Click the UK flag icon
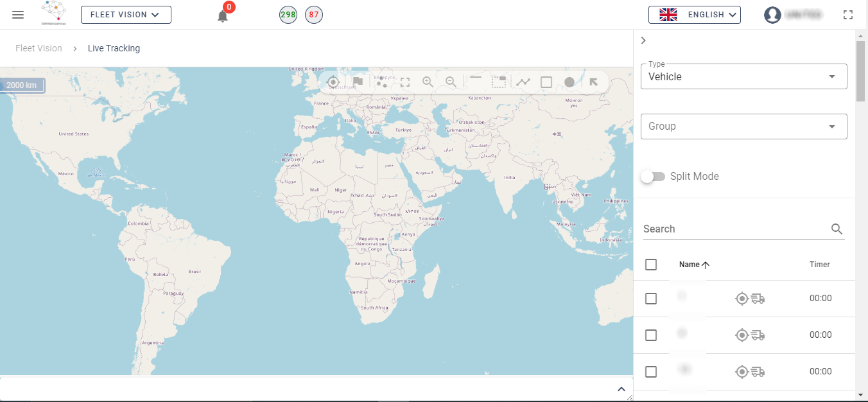Image resolution: width=868 pixels, height=402 pixels. tap(668, 15)
